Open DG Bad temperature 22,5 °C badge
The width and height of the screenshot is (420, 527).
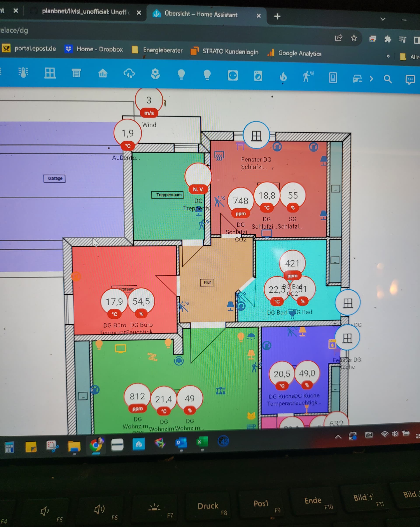[277, 291]
